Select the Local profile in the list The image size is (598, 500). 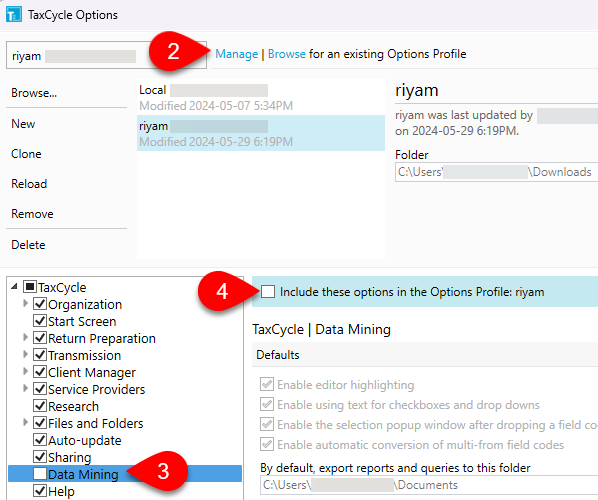coord(261,97)
